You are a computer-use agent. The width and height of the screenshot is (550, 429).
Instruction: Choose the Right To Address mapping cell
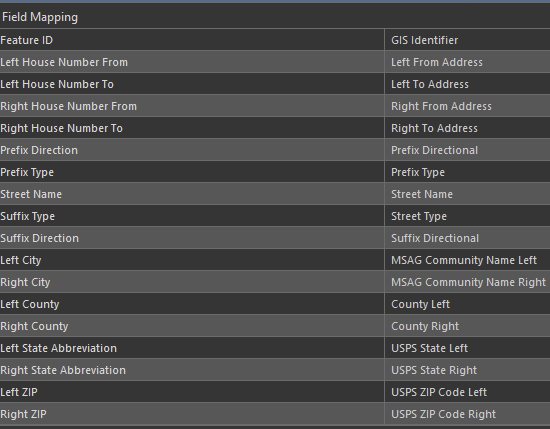(467, 128)
